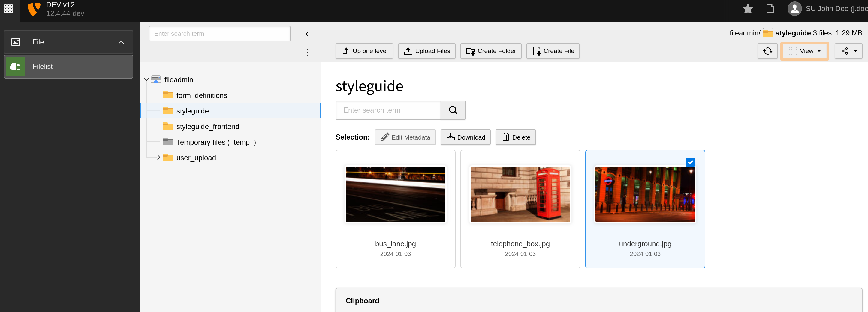This screenshot has height=312, width=868.
Task: Uncheck the underground.jpg selection checkbox
Action: (x=691, y=162)
